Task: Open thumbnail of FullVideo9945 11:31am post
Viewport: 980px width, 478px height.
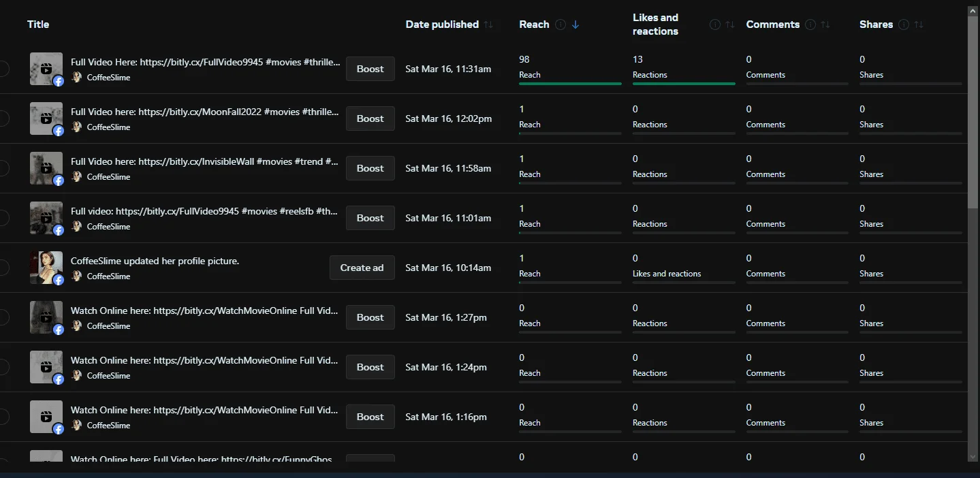Action: (46, 69)
